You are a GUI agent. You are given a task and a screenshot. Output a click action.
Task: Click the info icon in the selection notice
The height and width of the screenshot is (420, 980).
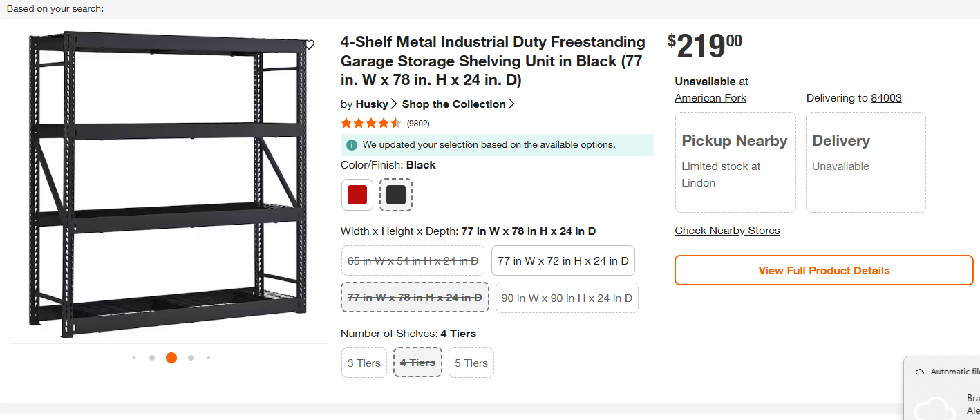click(x=352, y=145)
